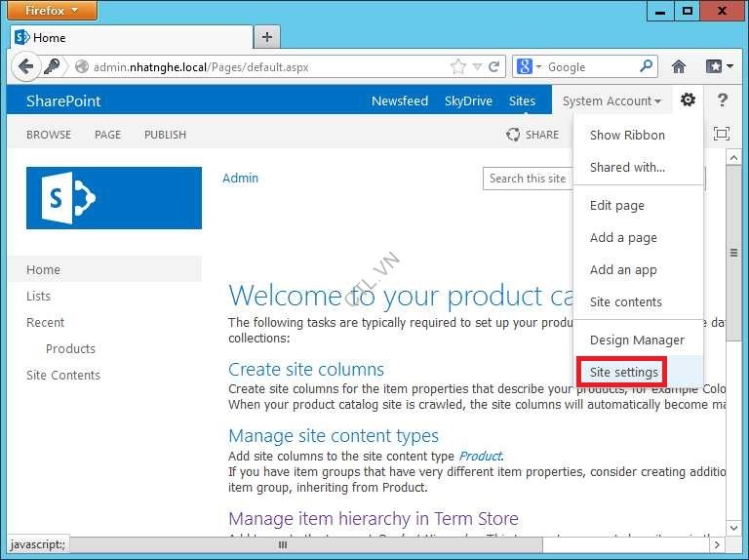Expand the Google search engine dropdown

531,67
